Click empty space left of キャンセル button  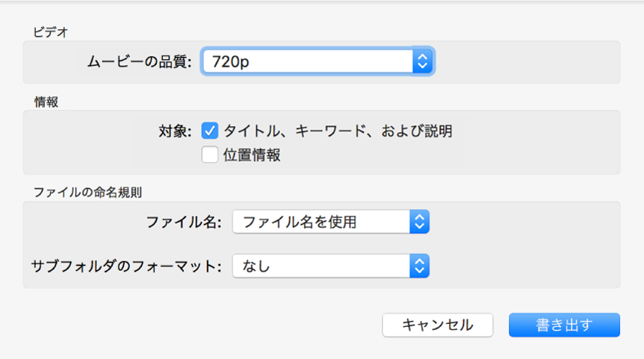pos(224,325)
